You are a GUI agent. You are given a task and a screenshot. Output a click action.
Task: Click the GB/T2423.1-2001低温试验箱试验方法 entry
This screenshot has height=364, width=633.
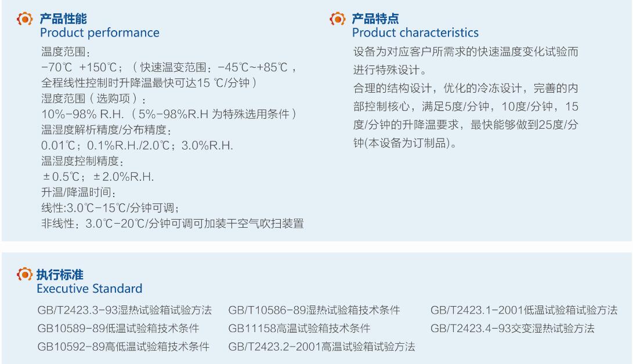[x=524, y=310]
